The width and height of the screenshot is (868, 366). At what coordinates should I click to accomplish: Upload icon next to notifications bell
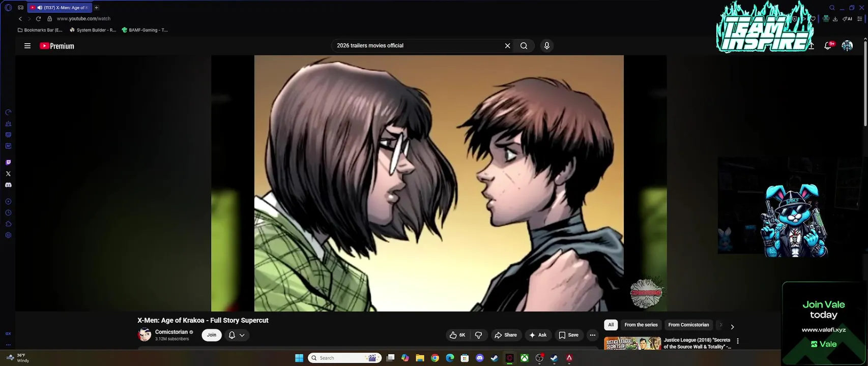[x=812, y=46]
